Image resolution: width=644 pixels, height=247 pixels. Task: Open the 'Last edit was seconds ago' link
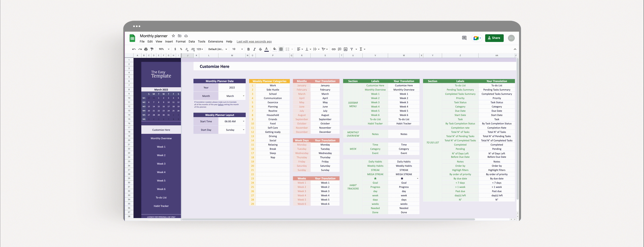click(254, 42)
